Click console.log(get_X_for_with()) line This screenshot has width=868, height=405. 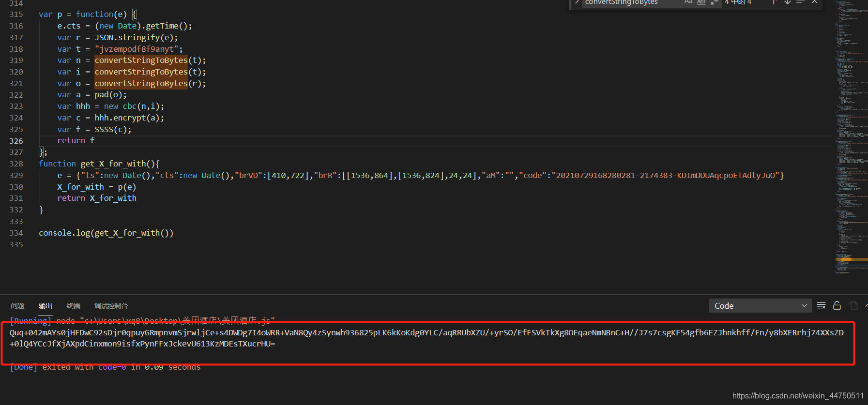[x=106, y=233]
